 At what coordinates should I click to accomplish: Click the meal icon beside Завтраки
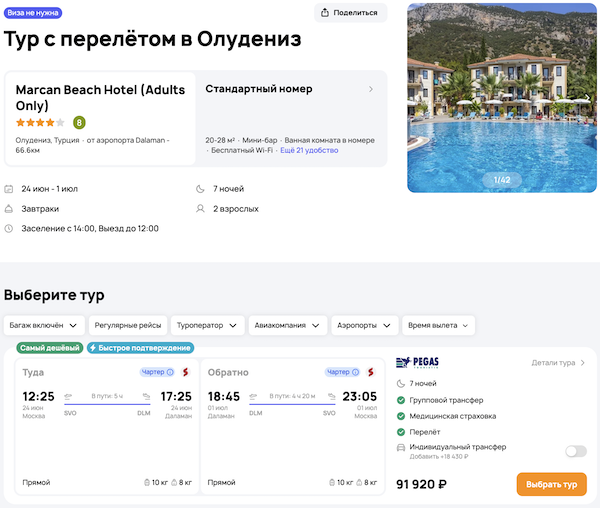pos(9,209)
